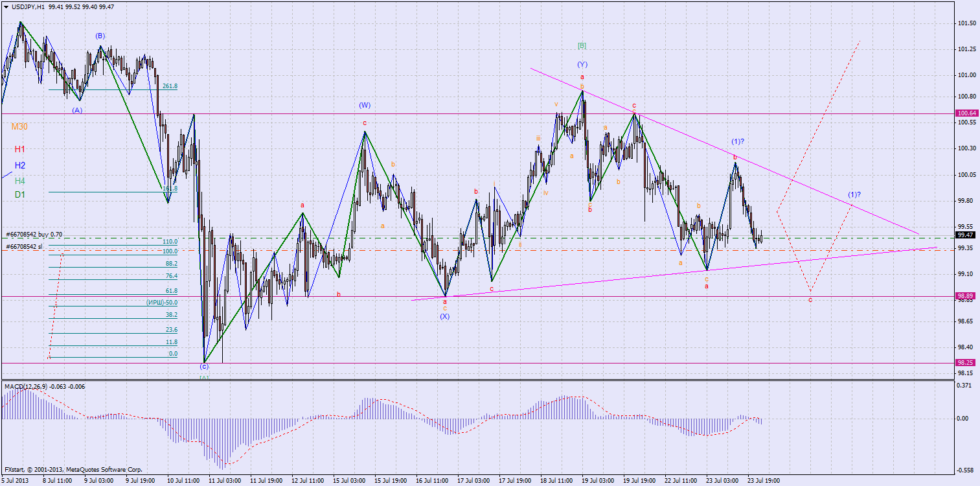Click the orange M30 timeframe label
The width and height of the screenshot is (980, 486).
tap(19, 127)
